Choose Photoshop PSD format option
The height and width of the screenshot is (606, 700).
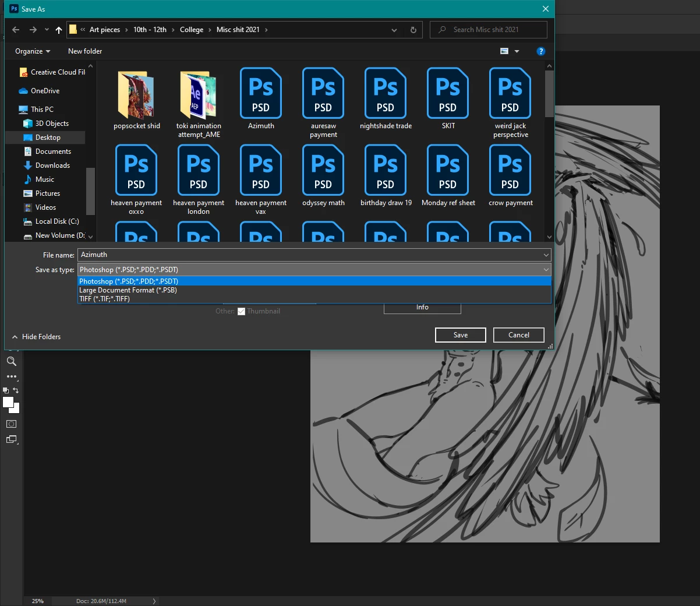(x=314, y=281)
